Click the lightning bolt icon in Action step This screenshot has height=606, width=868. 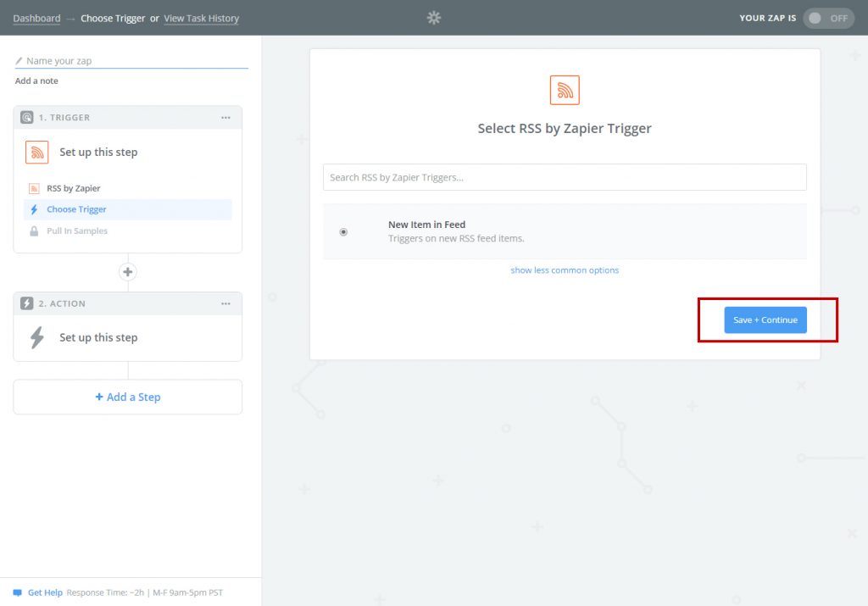[x=36, y=337]
